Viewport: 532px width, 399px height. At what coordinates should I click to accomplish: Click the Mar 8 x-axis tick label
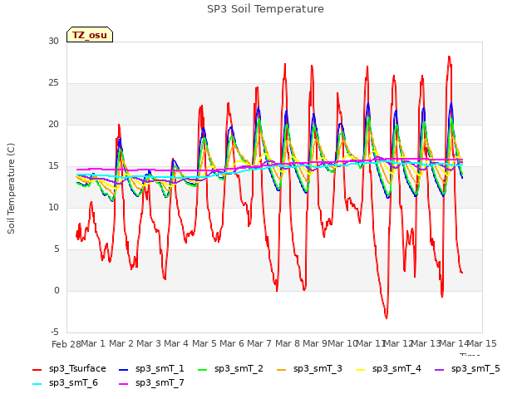288,343
